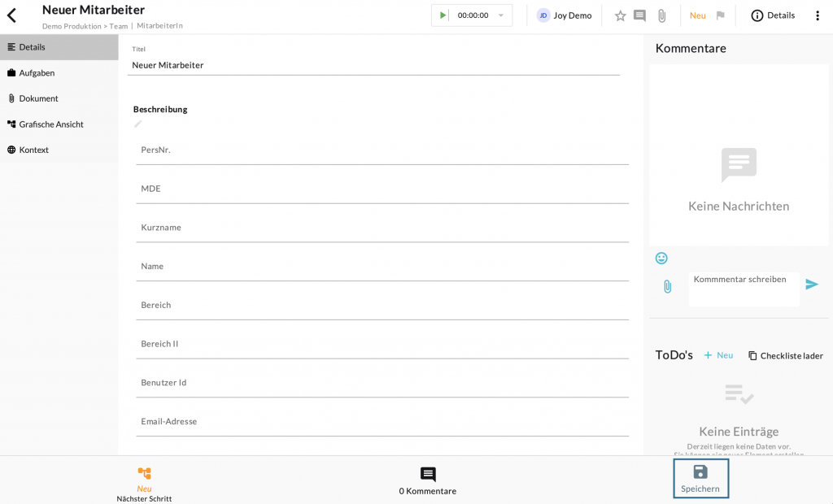Open comments via header speech bubble icon
833x504 pixels.
(640, 15)
